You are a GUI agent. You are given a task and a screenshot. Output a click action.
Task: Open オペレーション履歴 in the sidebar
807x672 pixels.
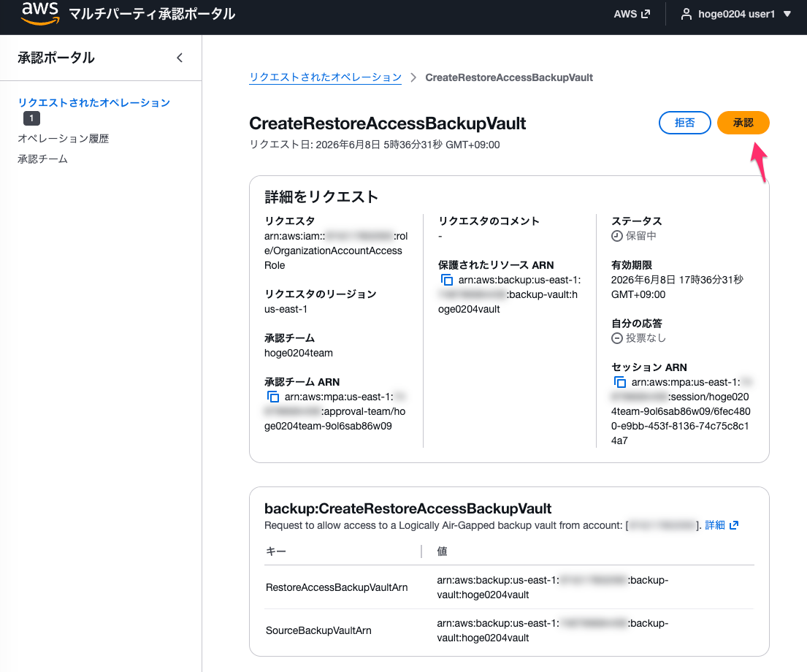[64, 139]
